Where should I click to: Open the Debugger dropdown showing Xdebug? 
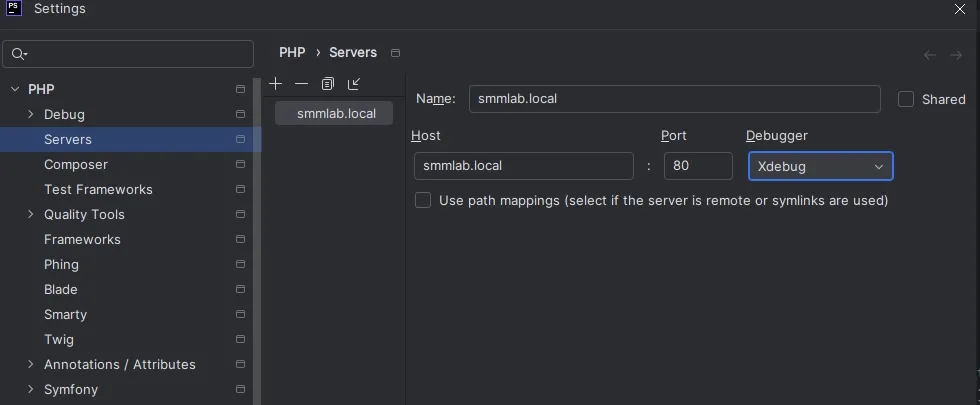coord(821,166)
